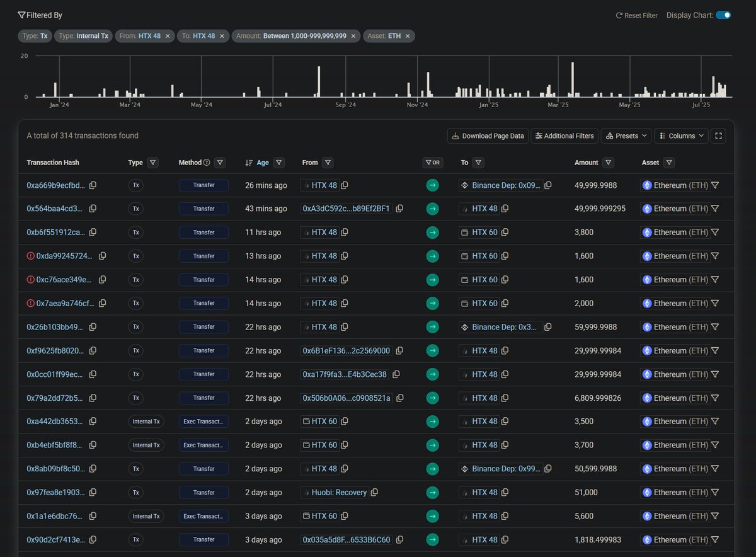Copy hash 0x90d2cf7413e

click(93, 540)
